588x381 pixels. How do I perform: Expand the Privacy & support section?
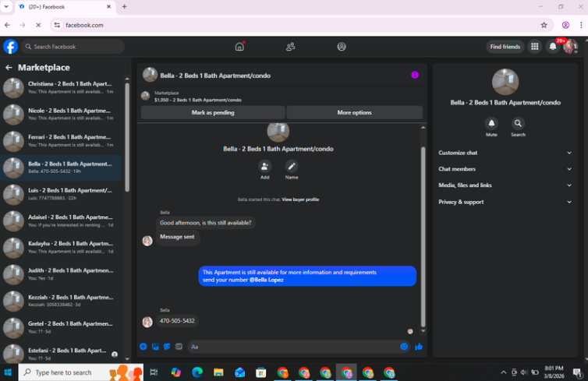(x=505, y=202)
